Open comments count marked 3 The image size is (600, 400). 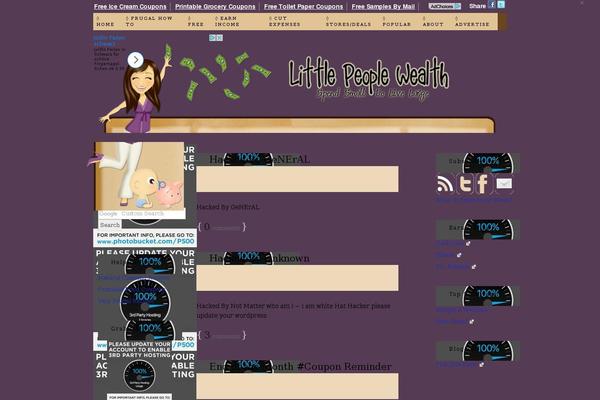click(x=222, y=335)
